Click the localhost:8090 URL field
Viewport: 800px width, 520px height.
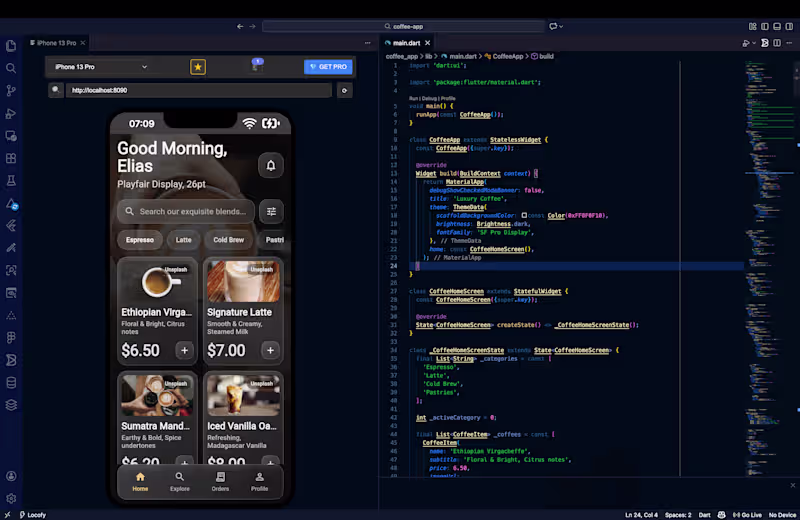click(x=198, y=90)
